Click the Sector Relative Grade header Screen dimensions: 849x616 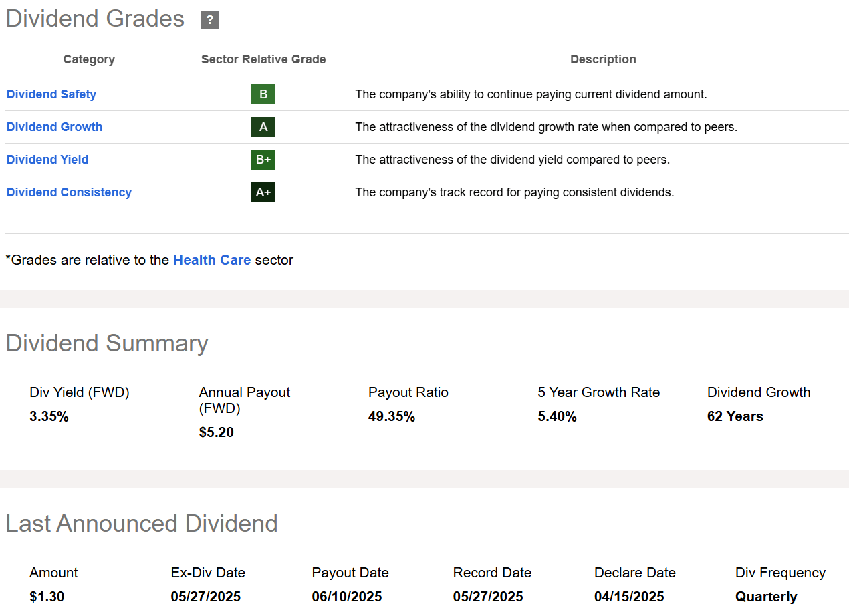(x=263, y=59)
